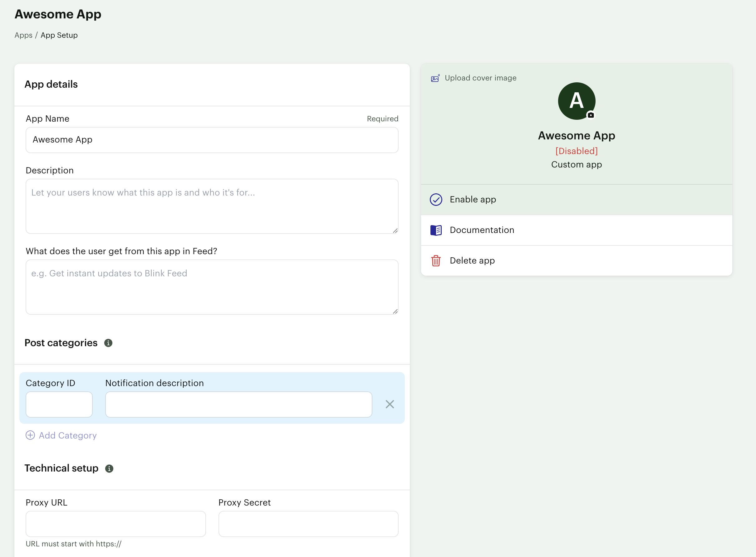Open the Documentation row
The width and height of the screenshot is (756, 557).
pos(577,230)
